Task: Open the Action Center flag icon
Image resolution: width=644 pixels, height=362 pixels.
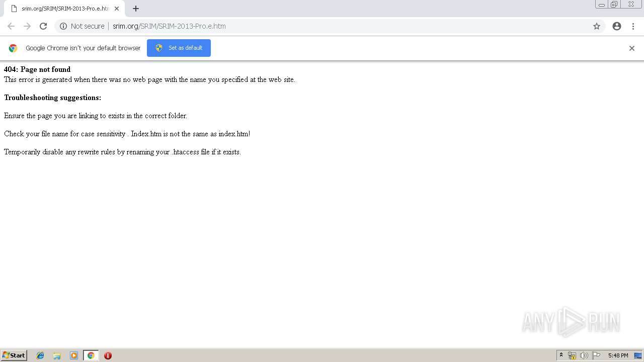Action: [596, 355]
